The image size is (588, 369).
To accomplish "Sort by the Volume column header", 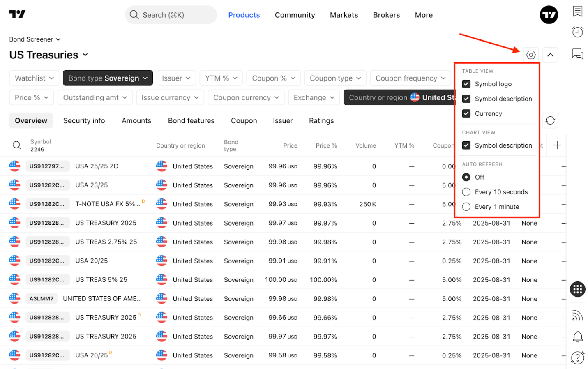I will tap(366, 145).
